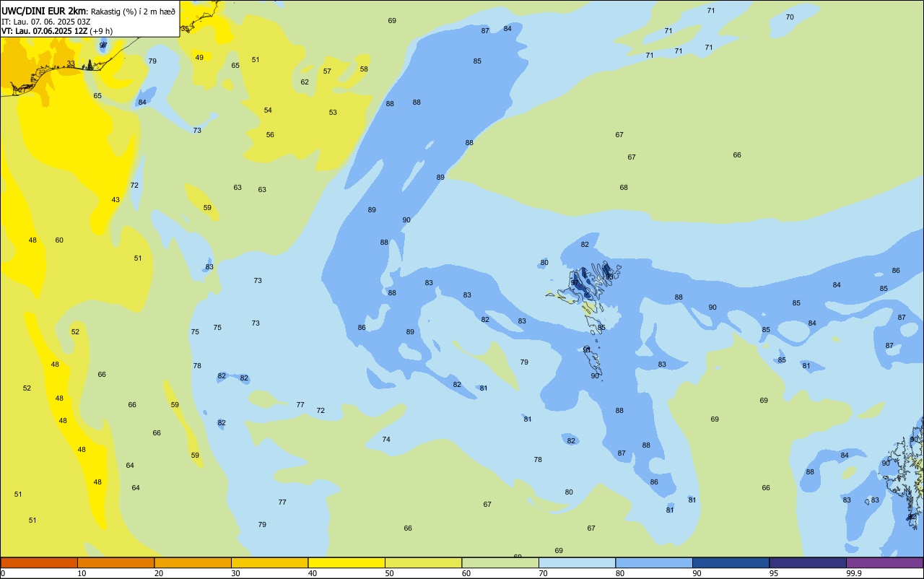
Task: Pick the 40–50 bright yellow legend swatch
Action: point(346,562)
